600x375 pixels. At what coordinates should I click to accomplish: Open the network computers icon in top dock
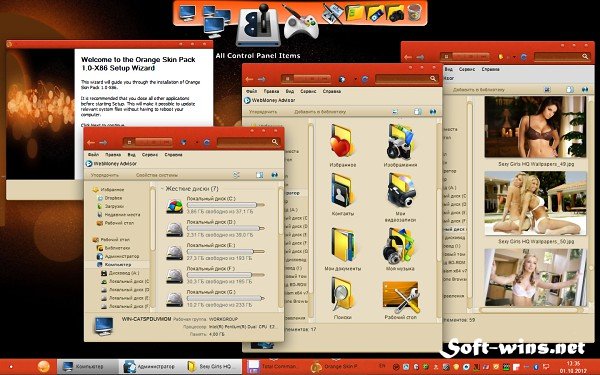[216, 21]
